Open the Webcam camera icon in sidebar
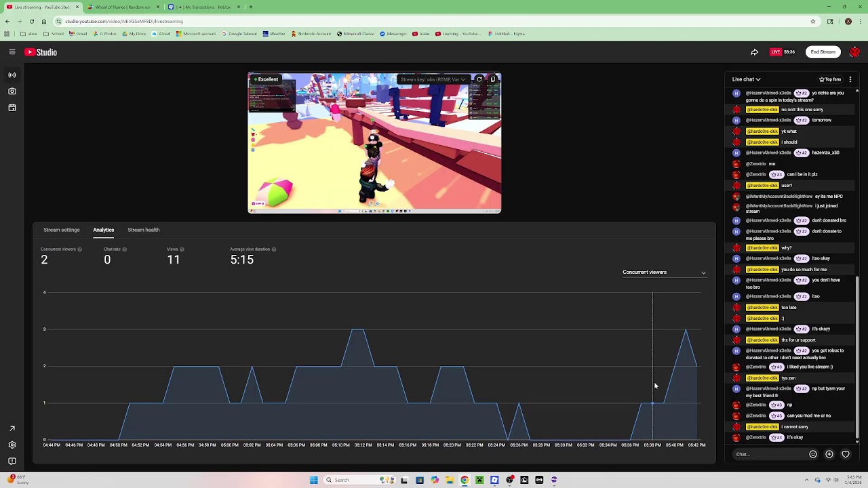Viewport: 868px width, 488px height. [x=12, y=91]
